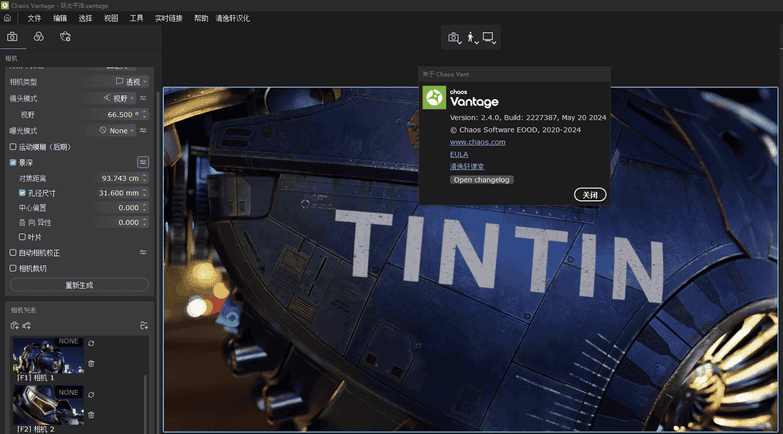Toggle highlighted depth of field settings icon
Screen dimensions: 783x434
tap(143, 162)
